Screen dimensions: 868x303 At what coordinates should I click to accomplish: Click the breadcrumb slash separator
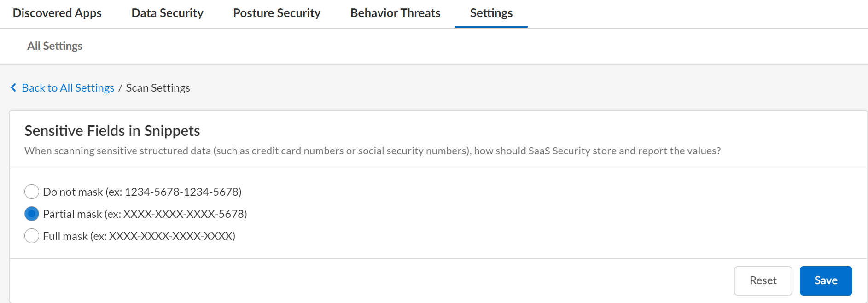(x=120, y=87)
